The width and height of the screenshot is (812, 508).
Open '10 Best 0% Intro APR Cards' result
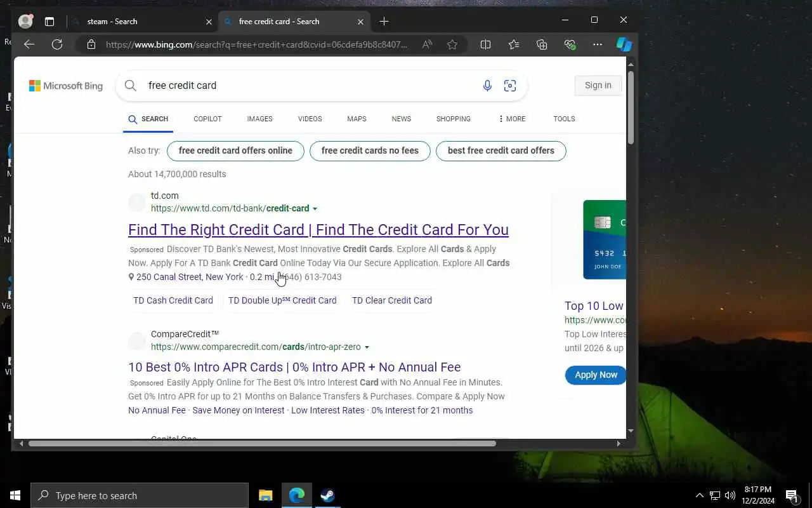(x=294, y=367)
